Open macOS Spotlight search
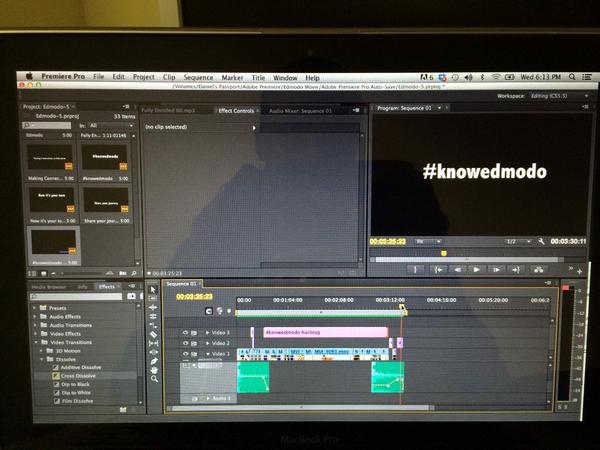The height and width of the screenshot is (450, 600). tap(572, 77)
